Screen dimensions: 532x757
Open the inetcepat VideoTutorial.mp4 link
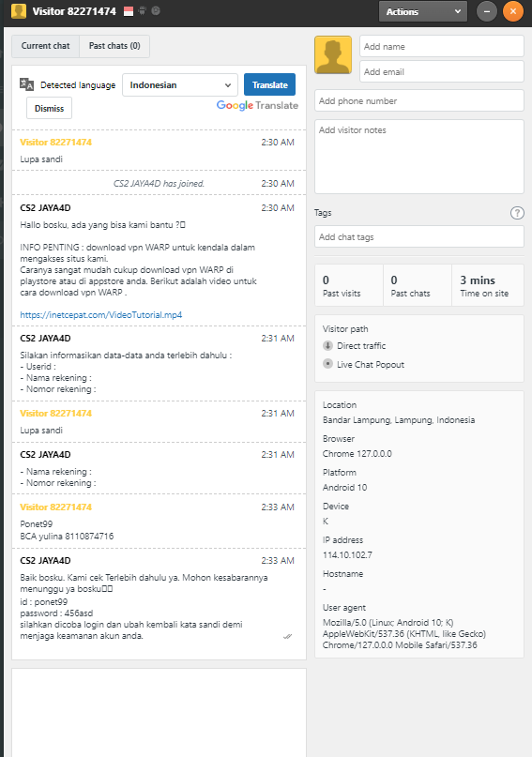tap(101, 315)
